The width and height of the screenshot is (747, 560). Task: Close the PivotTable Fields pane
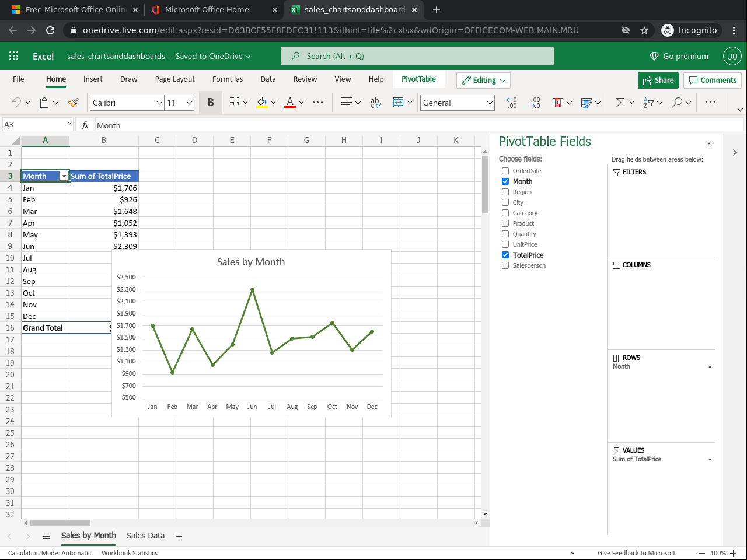[x=709, y=143]
